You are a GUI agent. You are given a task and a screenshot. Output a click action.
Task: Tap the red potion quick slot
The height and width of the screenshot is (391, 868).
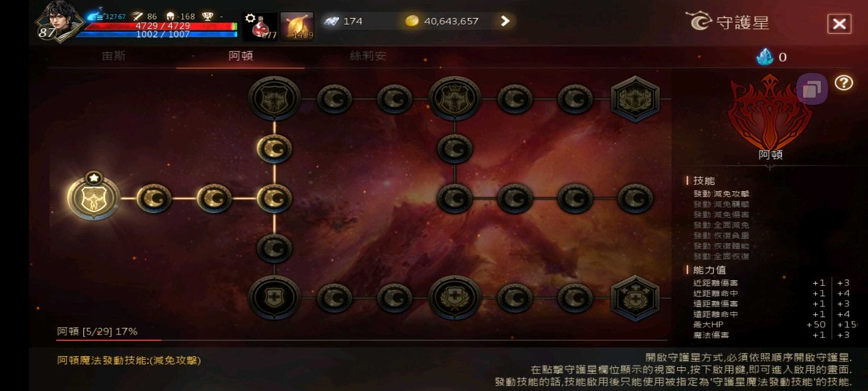[260, 26]
